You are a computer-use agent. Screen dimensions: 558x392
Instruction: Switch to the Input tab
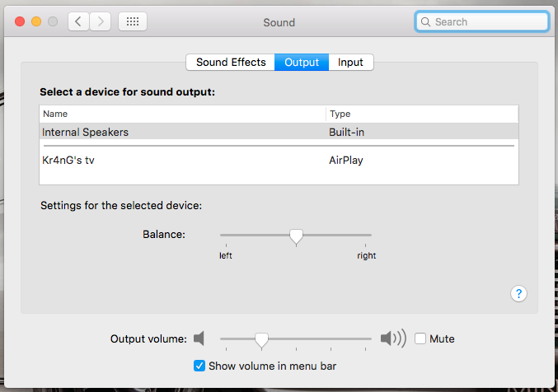point(350,63)
